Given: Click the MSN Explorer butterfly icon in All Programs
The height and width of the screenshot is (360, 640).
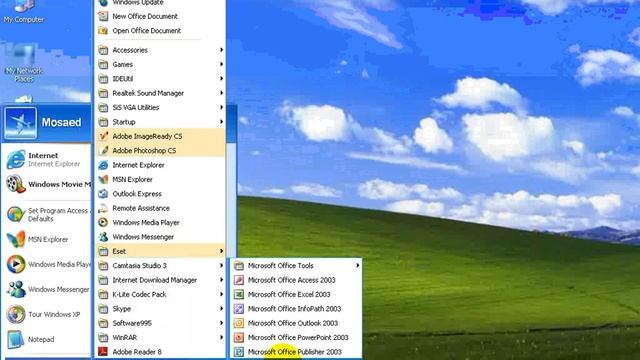Looking at the screenshot, I should (x=103, y=179).
